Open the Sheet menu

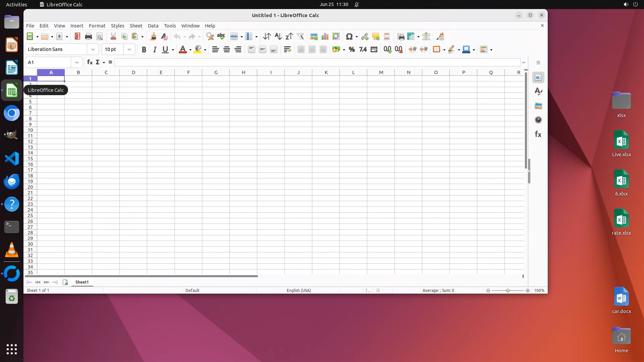(136, 26)
